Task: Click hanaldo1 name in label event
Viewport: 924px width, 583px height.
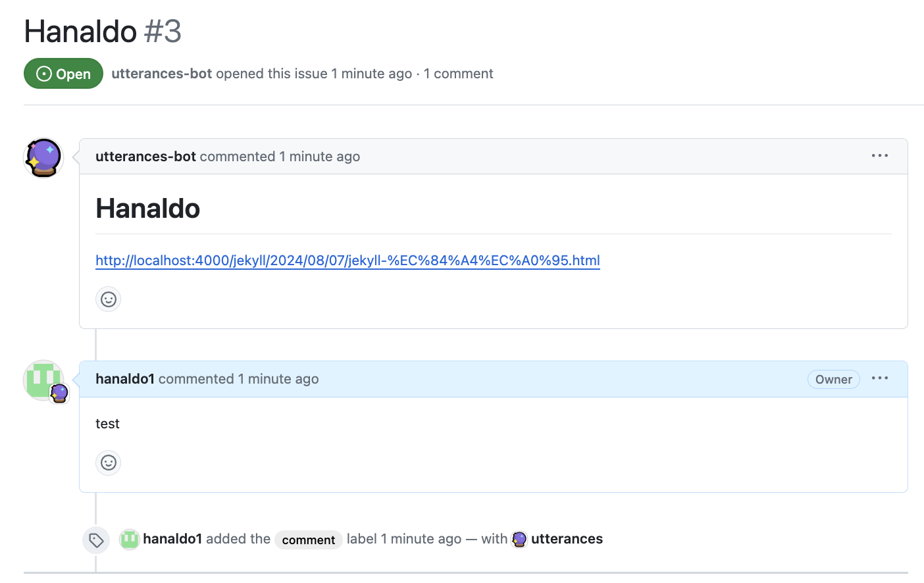Action: click(x=172, y=539)
